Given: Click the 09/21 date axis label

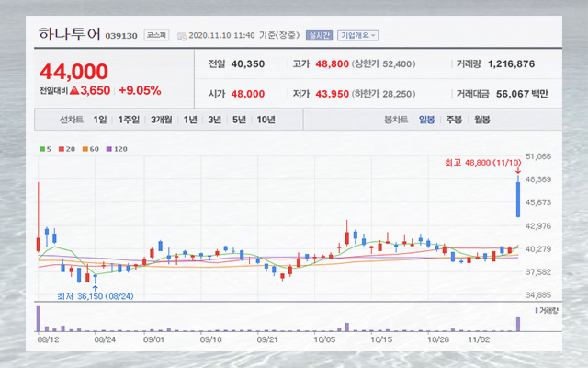Looking at the screenshot, I should pos(267,339).
